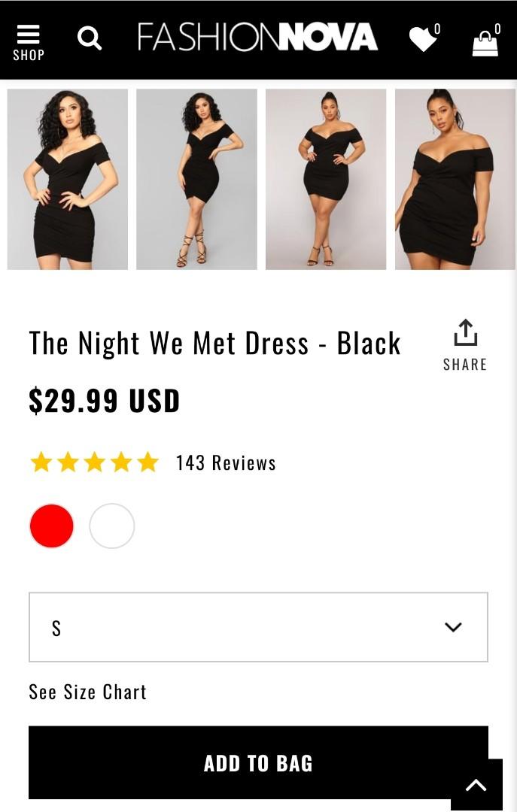The height and width of the screenshot is (812, 517).
Task: Open the SHOP hamburger menu icon
Action: [x=29, y=33]
